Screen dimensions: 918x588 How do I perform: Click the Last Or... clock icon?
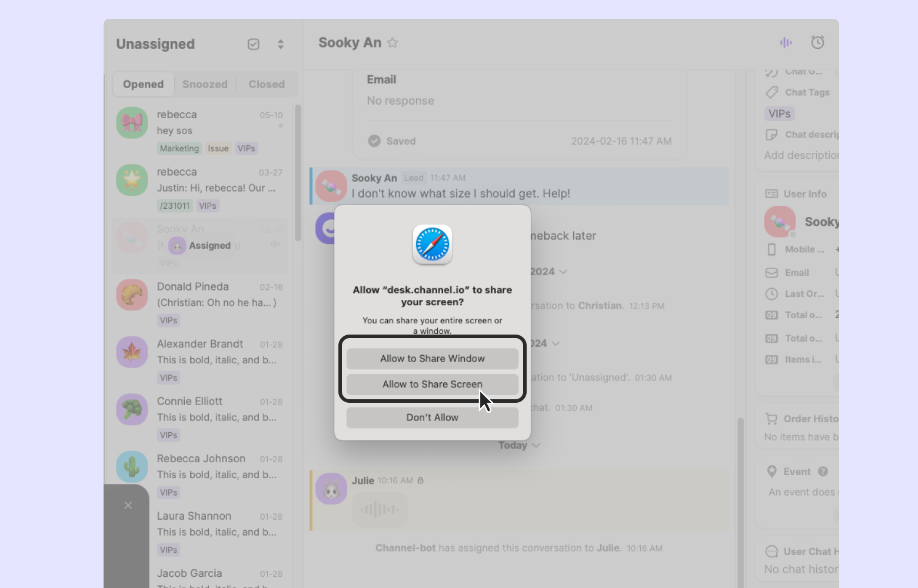pos(771,294)
